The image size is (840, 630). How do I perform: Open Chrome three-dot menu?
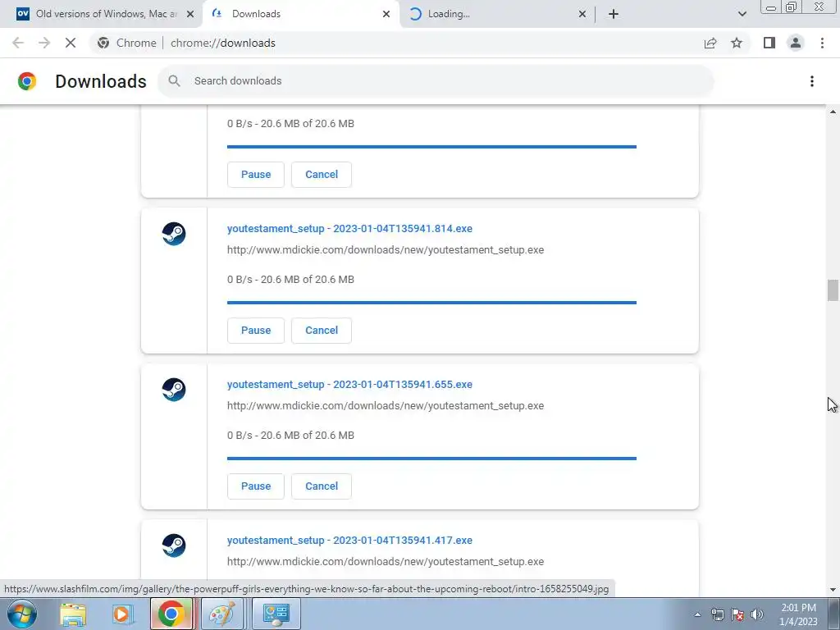822,43
